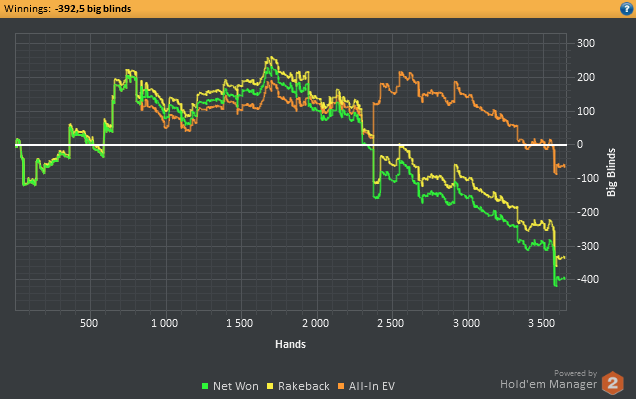
Task: Click the -400 big blinds axis label
Action: click(588, 279)
